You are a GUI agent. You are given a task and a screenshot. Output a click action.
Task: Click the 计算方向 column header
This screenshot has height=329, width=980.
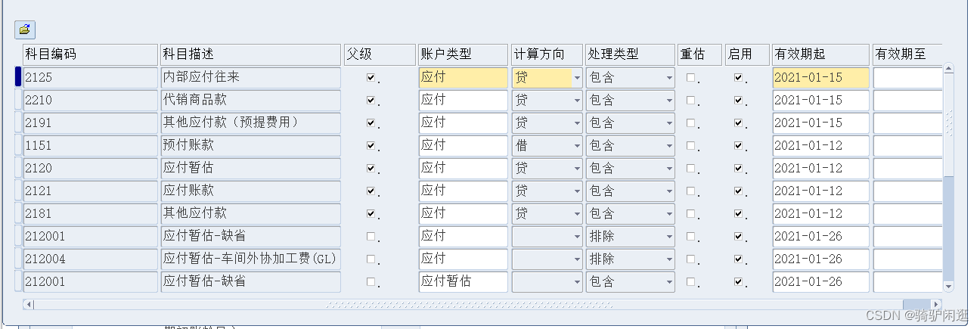click(547, 54)
